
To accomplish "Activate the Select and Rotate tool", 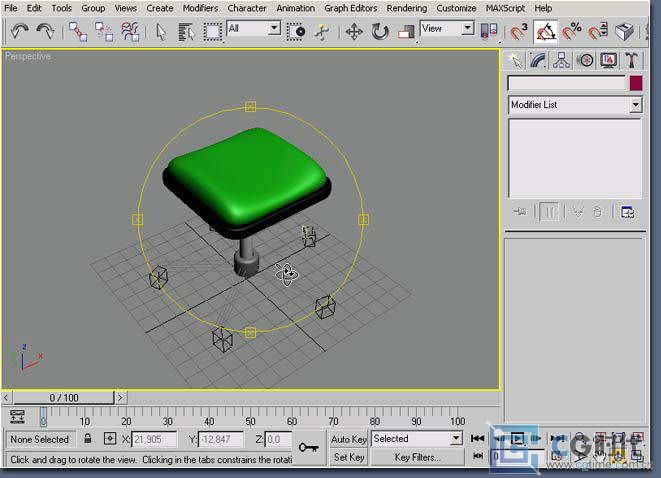I will 380,32.
